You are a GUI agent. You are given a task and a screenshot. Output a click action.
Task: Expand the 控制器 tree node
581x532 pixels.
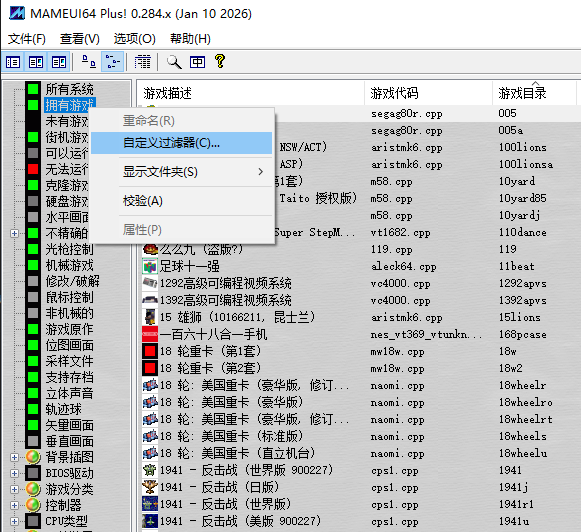click(14, 505)
